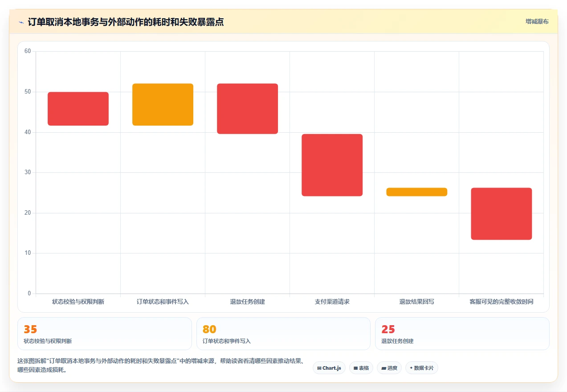Select the orange bar for 订单状态和事件写入
This screenshot has height=392, width=567.
coord(163,105)
